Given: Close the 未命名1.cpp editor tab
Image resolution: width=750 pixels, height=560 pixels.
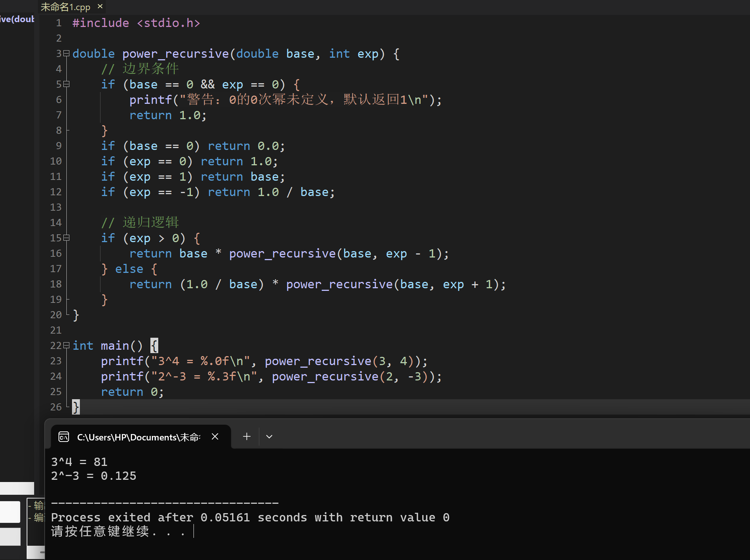Looking at the screenshot, I should point(100,6).
